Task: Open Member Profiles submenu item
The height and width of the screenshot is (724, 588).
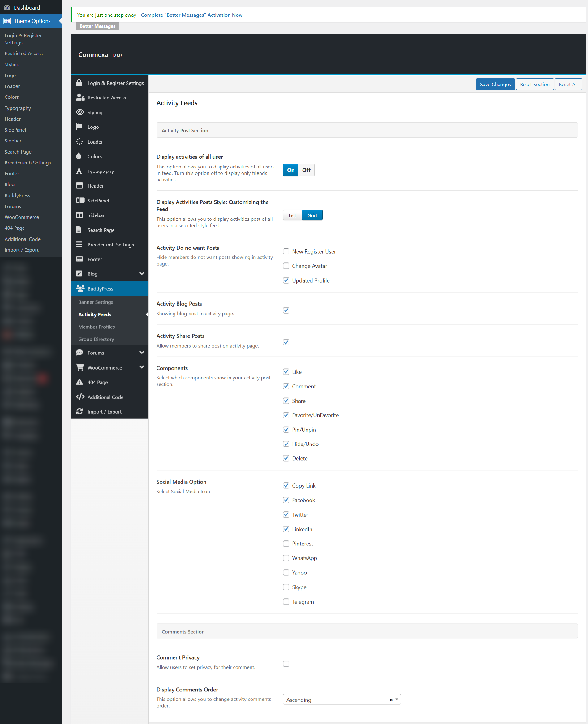Action: click(97, 327)
